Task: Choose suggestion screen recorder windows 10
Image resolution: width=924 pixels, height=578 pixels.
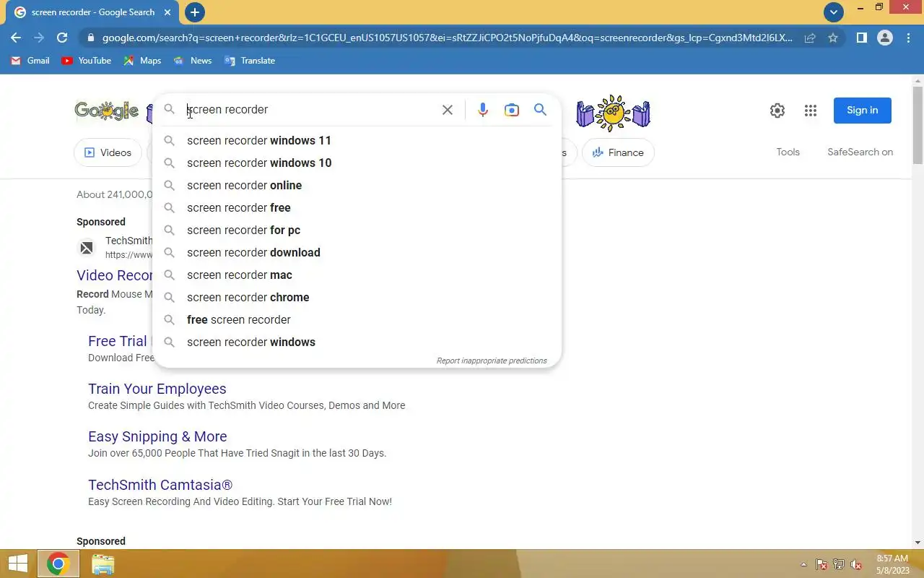Action: [357, 163]
